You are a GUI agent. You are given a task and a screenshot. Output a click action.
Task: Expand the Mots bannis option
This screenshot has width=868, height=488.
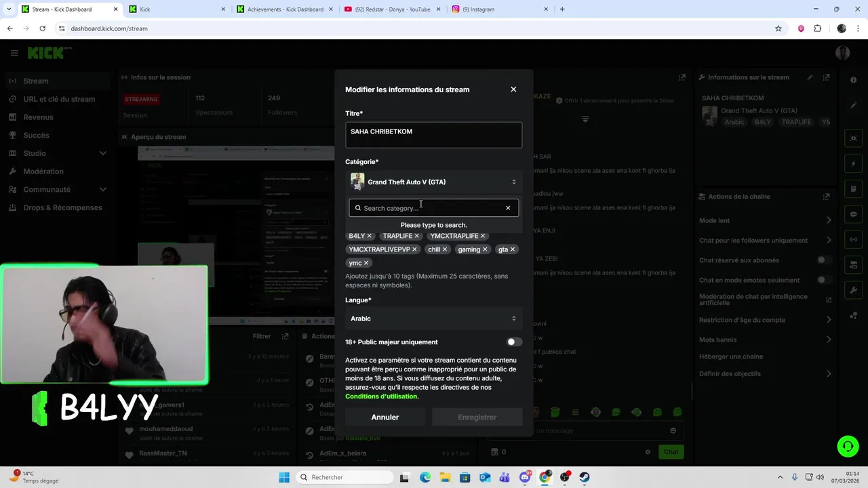765,340
